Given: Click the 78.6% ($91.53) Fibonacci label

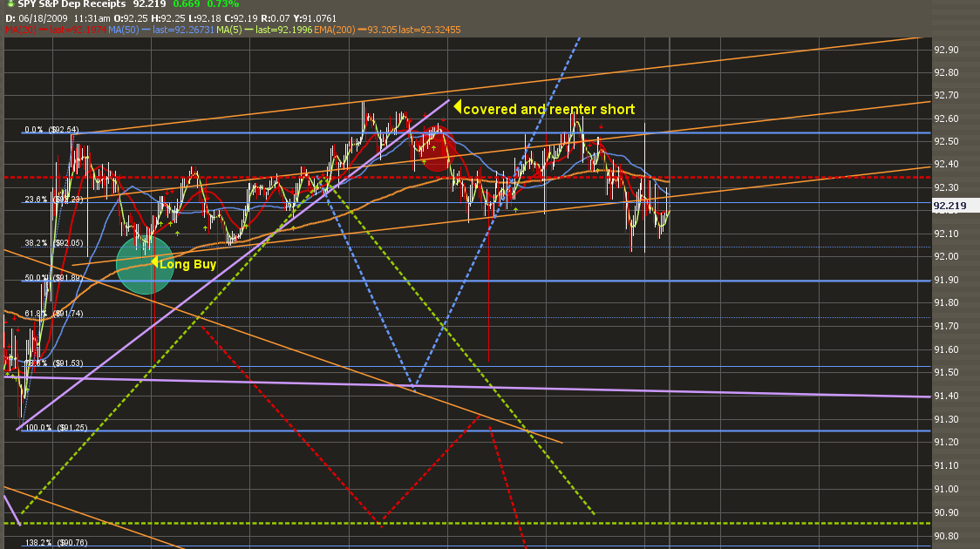Looking at the screenshot, I should [54, 363].
